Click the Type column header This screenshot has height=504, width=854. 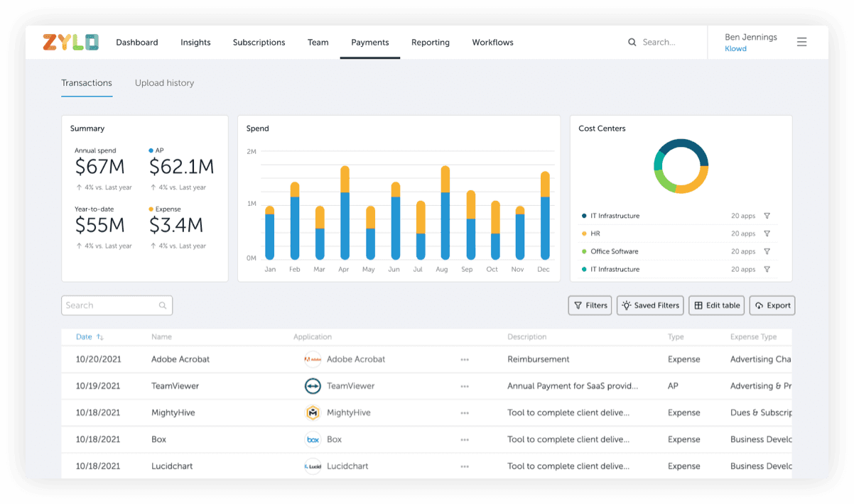676,337
